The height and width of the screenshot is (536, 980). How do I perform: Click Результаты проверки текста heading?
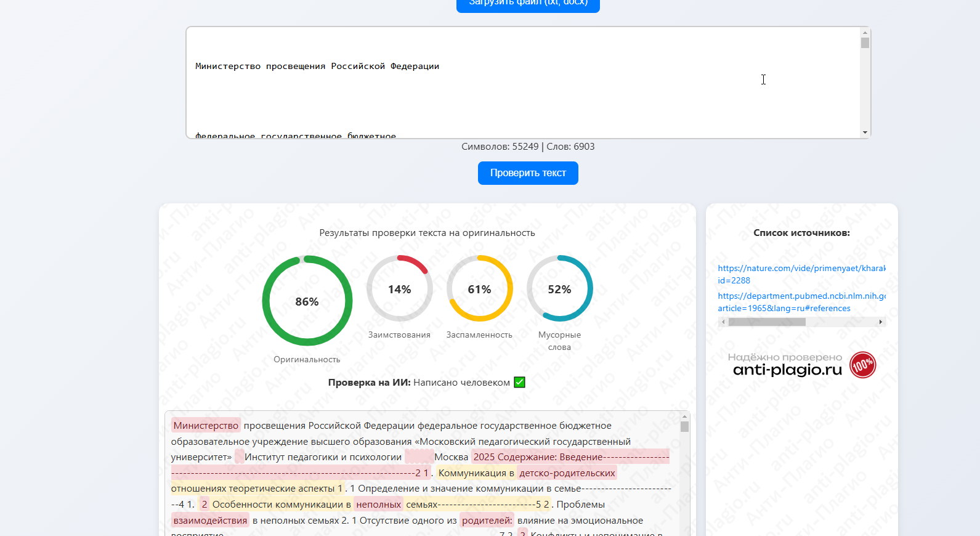click(427, 233)
